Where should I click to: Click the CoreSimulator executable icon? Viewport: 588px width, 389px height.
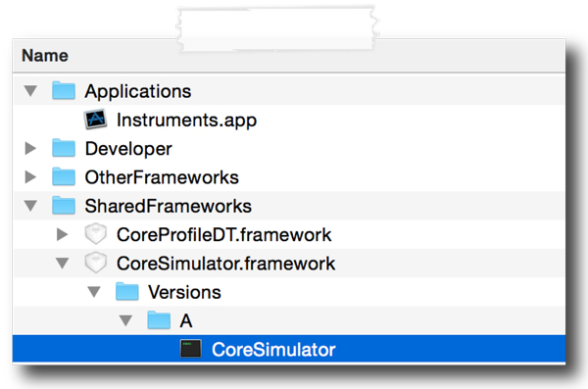191,349
